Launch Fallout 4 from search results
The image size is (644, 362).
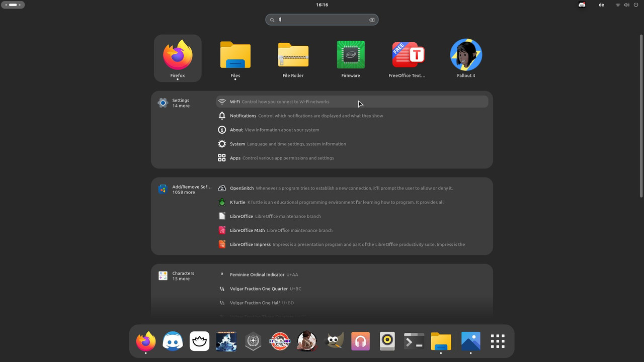point(466,58)
